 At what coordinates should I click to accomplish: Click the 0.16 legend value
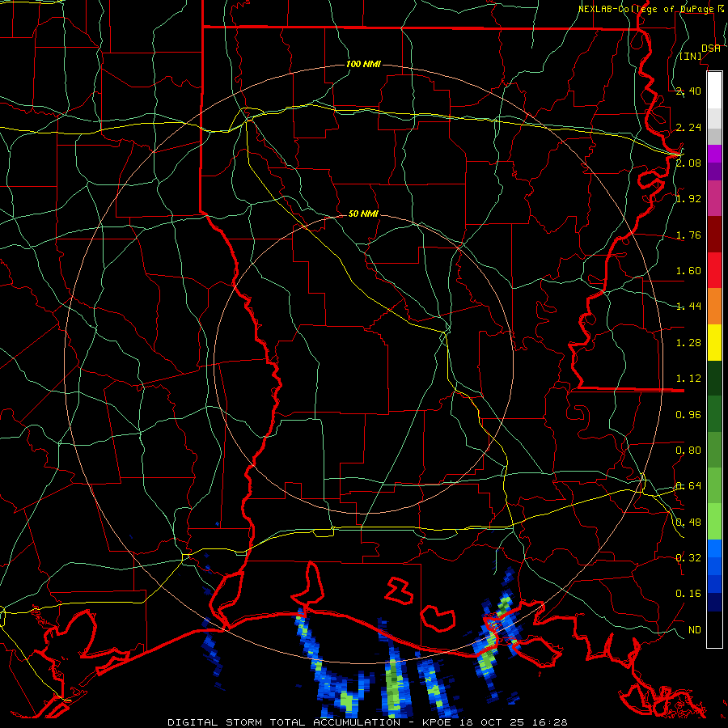pos(688,594)
